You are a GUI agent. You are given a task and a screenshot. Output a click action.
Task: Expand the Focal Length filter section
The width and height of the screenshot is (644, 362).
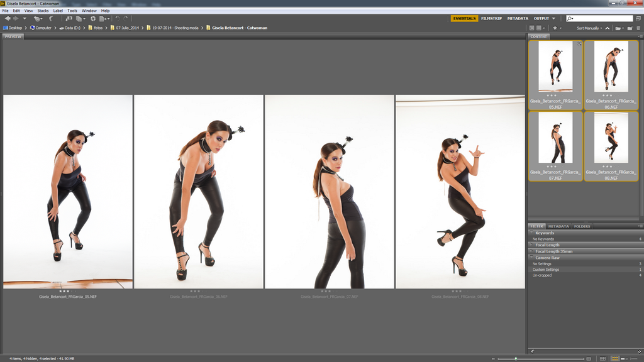[x=547, y=245]
